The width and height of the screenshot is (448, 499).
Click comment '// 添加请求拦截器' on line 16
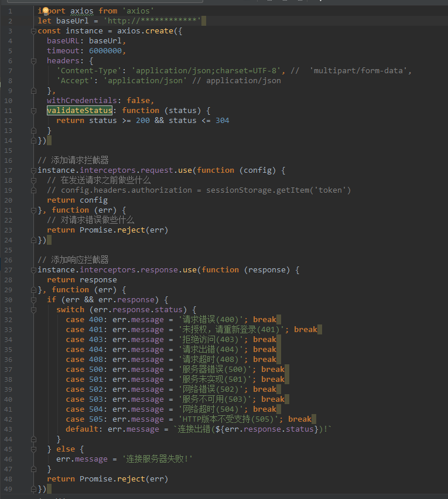point(73,160)
